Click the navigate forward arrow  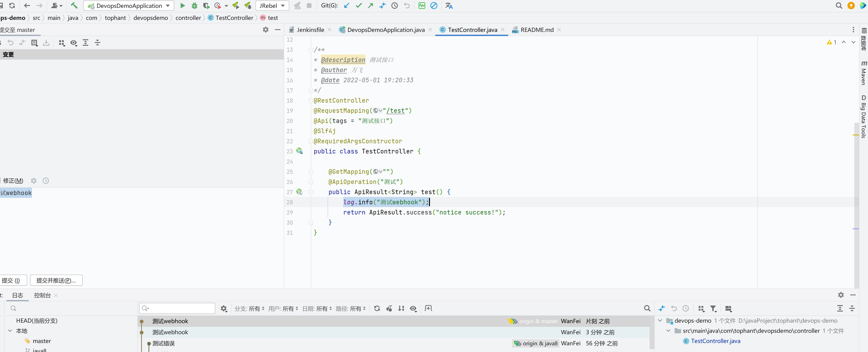click(40, 6)
